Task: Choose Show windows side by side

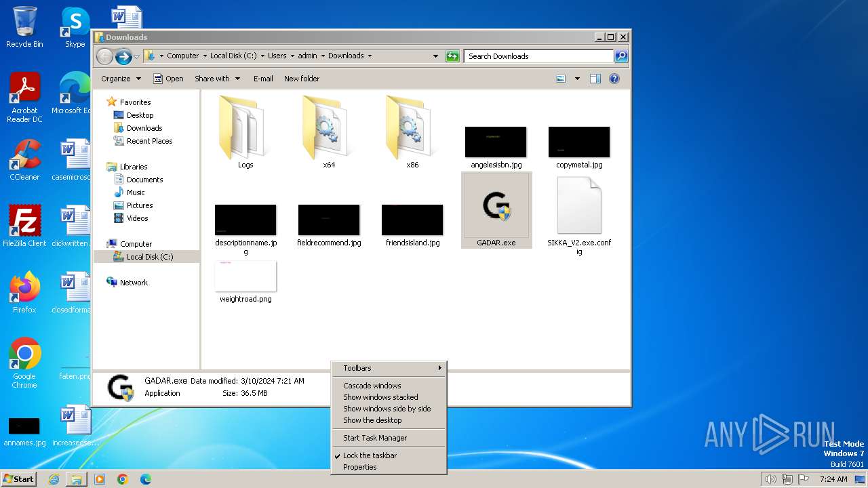Action: click(389, 409)
